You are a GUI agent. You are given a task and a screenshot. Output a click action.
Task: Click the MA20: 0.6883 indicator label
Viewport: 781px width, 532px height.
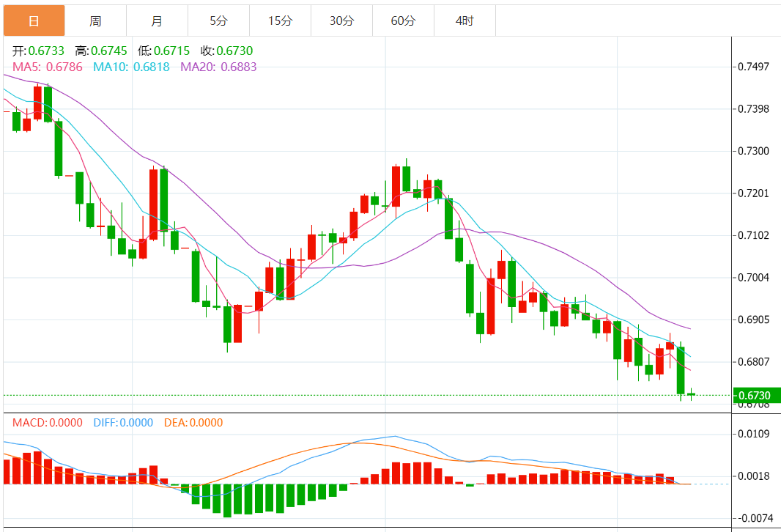pyautogui.click(x=218, y=67)
